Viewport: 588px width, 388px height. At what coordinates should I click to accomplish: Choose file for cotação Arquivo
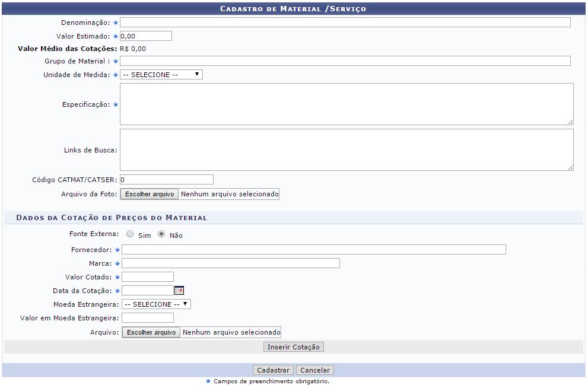[x=151, y=332]
